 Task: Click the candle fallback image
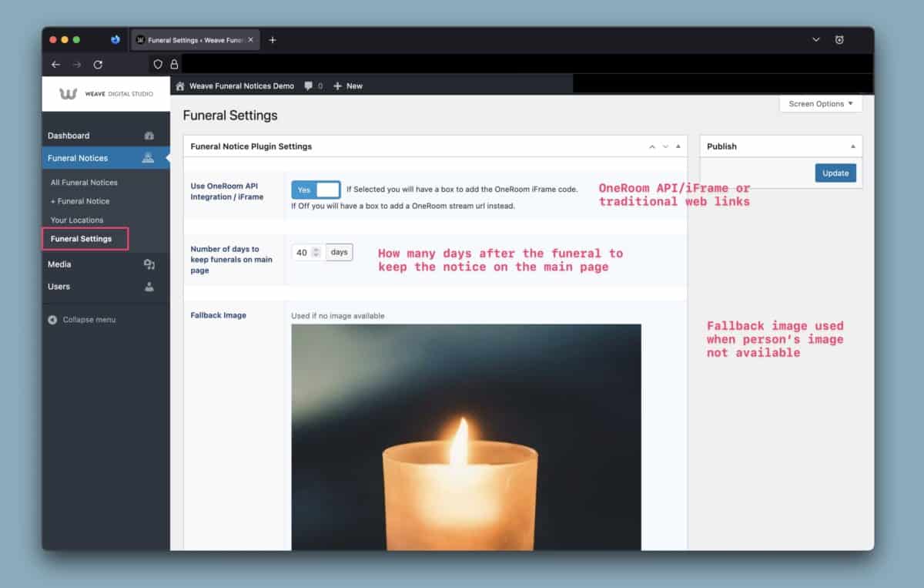pyautogui.click(x=466, y=436)
